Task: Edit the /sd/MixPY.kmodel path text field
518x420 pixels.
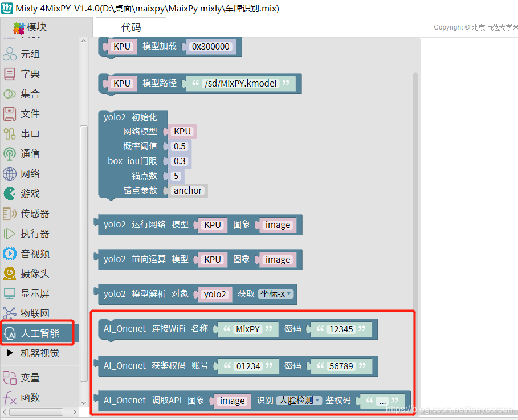Action: [x=240, y=83]
